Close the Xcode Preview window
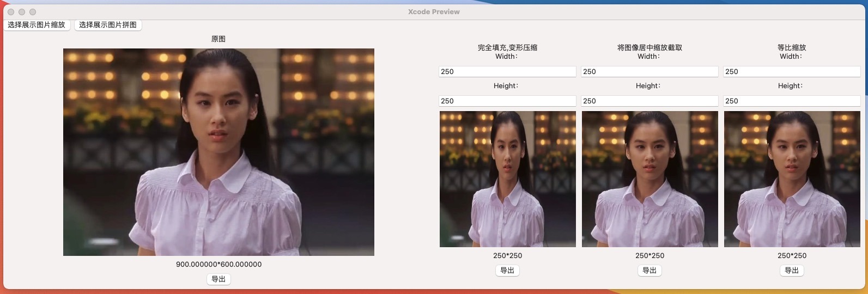868x294 pixels. pos(11,11)
